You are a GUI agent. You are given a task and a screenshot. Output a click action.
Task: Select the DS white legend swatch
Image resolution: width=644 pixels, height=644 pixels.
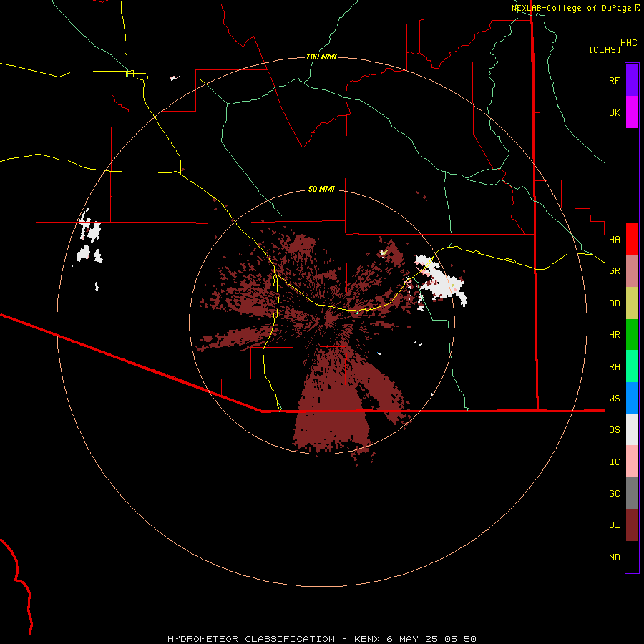pos(632,429)
